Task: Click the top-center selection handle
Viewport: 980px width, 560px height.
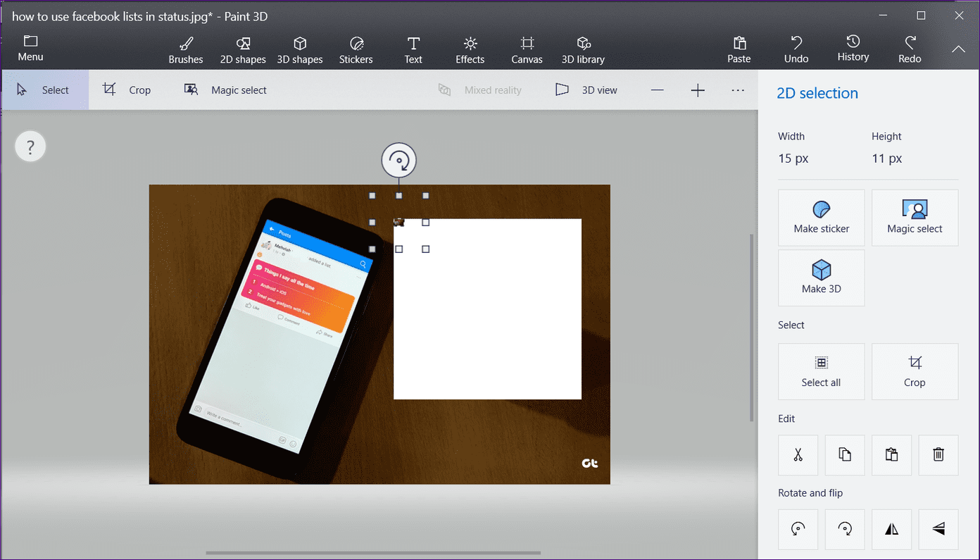Action: tap(399, 196)
